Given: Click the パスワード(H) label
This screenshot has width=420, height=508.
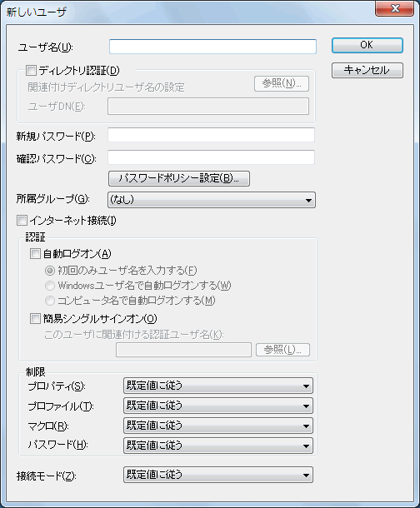Looking at the screenshot, I should click(57, 445).
